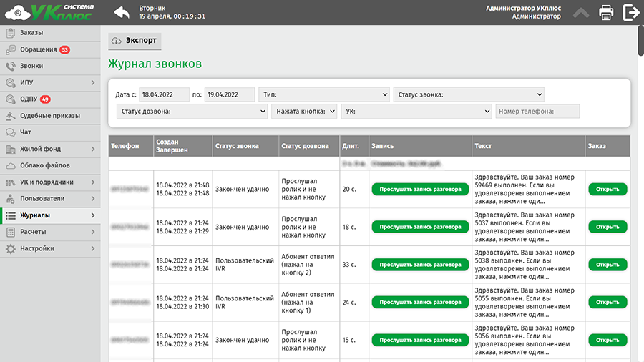The height and width of the screenshot is (362, 644).
Task: Click the red 49 badge on ОДПУ
Action: point(45,99)
